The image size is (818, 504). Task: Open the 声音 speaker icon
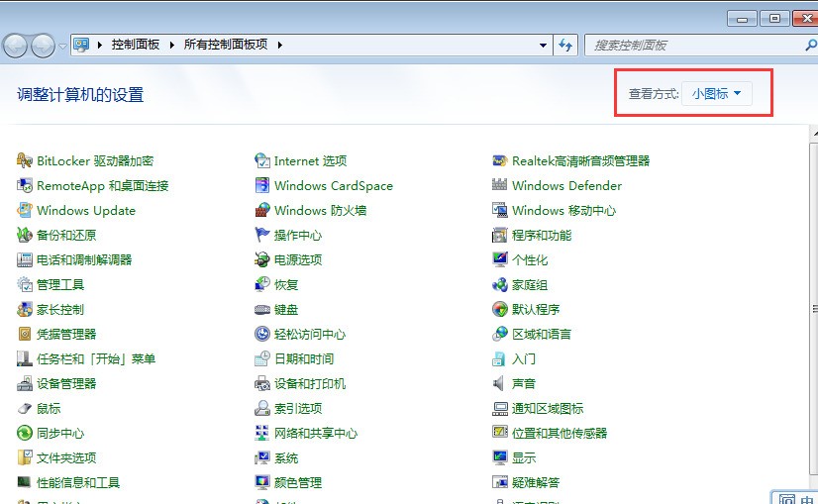tap(499, 383)
